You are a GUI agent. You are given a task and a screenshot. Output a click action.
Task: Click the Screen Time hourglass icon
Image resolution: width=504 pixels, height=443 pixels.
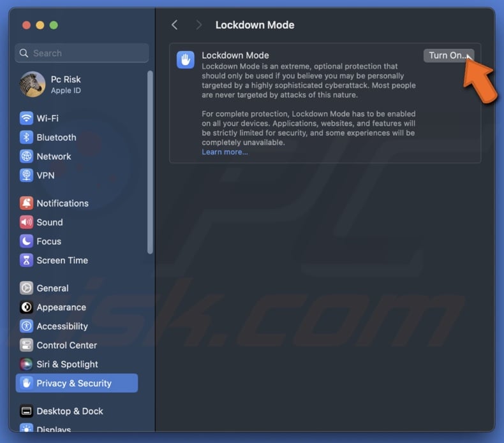(26, 260)
